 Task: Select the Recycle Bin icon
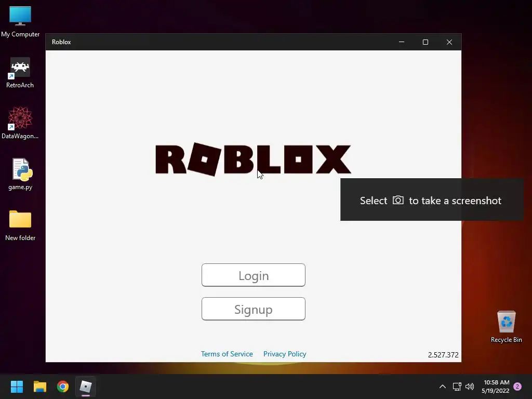pos(506,327)
